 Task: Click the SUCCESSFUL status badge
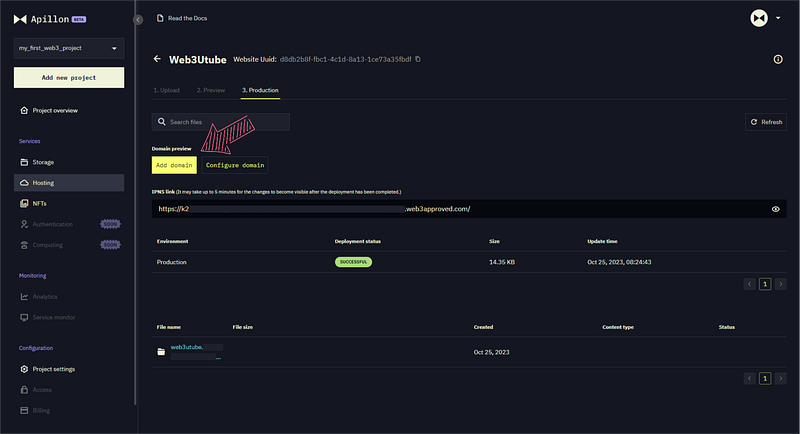coord(354,262)
